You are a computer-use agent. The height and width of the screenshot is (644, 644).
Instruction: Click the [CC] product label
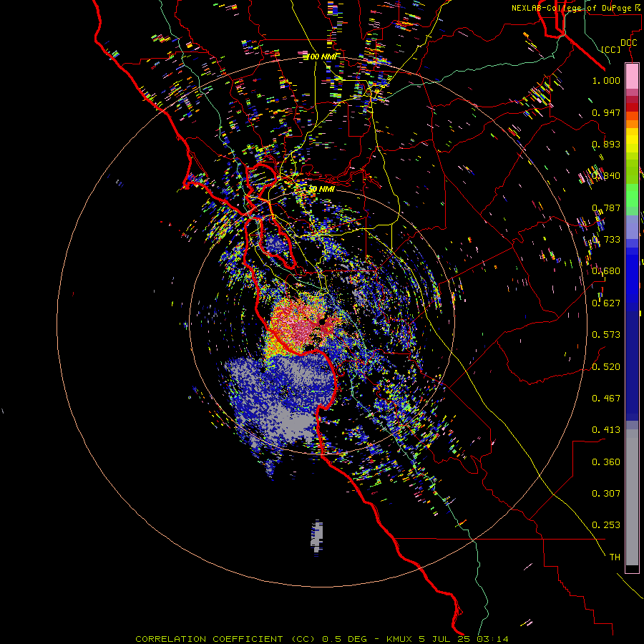tap(611, 49)
